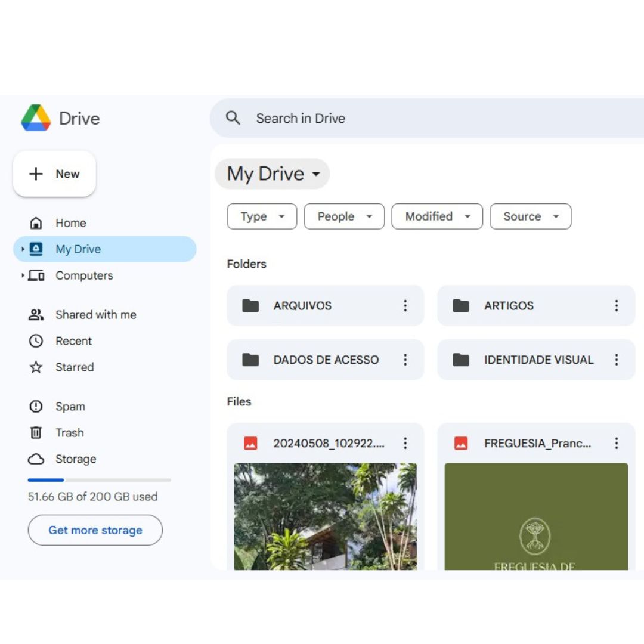Click '51.66 GB of 200 GB used' text
The height and width of the screenshot is (644, 644).
point(92,497)
